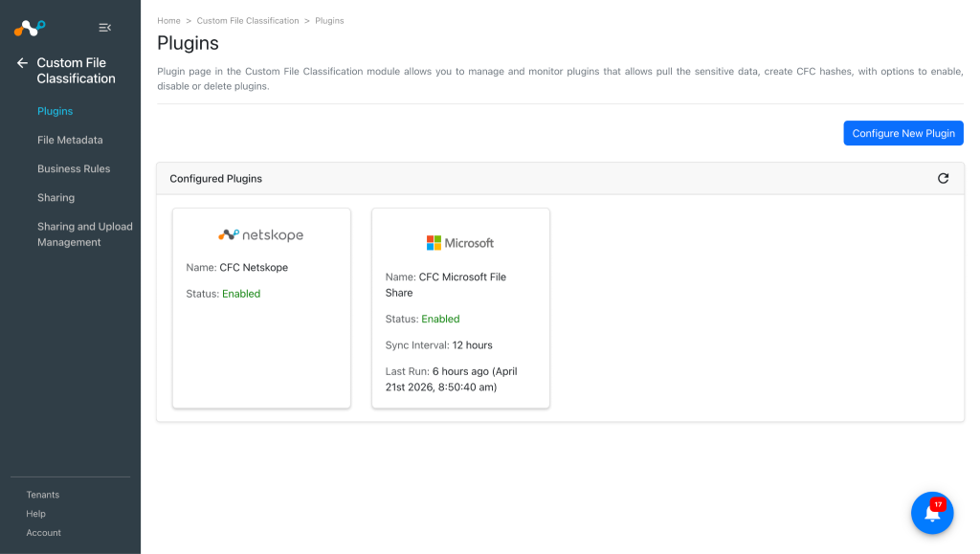
Task: Open Plugins in the sidebar
Action: pos(55,111)
